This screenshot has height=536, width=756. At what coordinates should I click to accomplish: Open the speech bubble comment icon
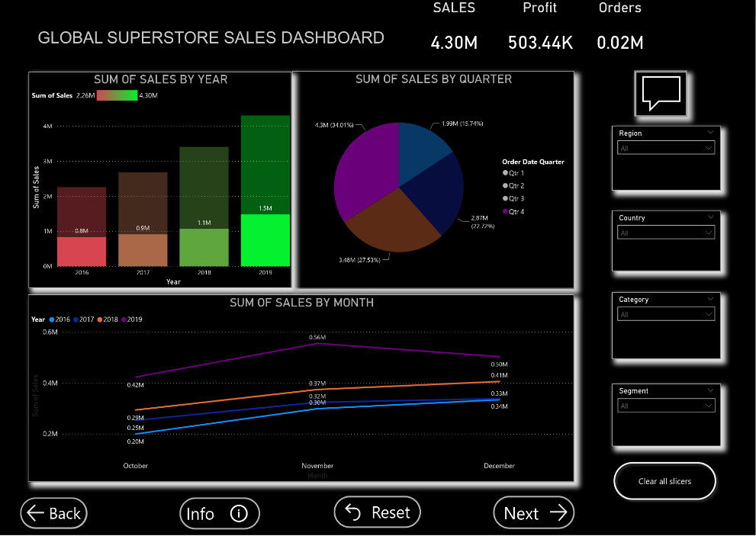pyautogui.click(x=660, y=94)
